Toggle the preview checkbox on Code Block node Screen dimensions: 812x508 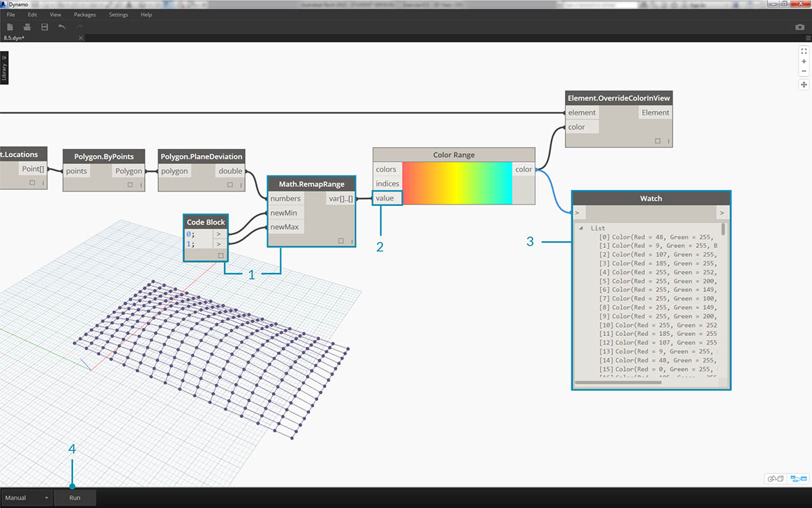[x=221, y=255]
